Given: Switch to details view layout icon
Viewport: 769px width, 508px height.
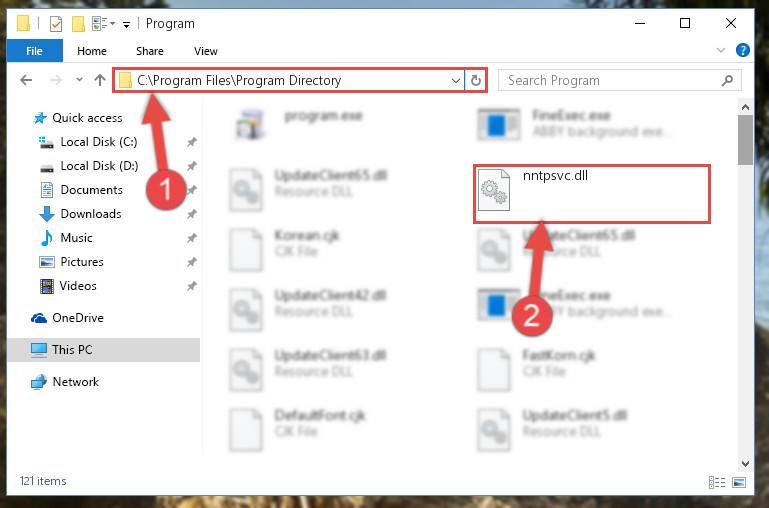Looking at the screenshot, I should pyautogui.click(x=717, y=482).
